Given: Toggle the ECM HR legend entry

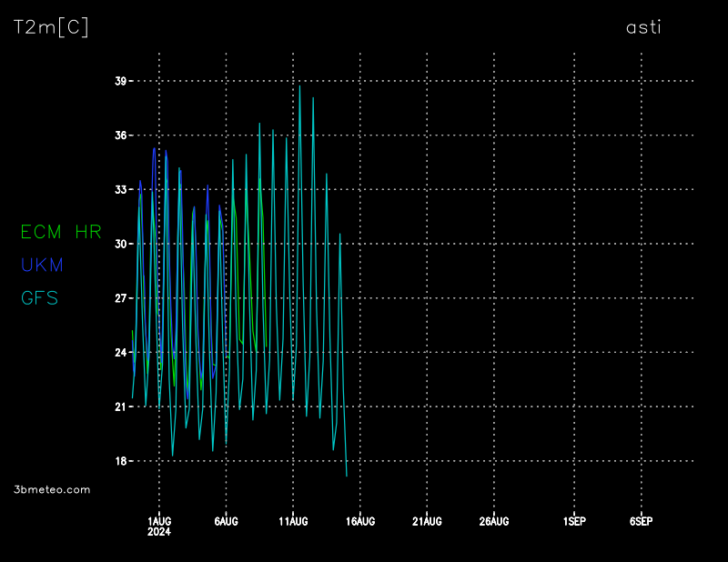Looking at the screenshot, I should [x=61, y=232].
